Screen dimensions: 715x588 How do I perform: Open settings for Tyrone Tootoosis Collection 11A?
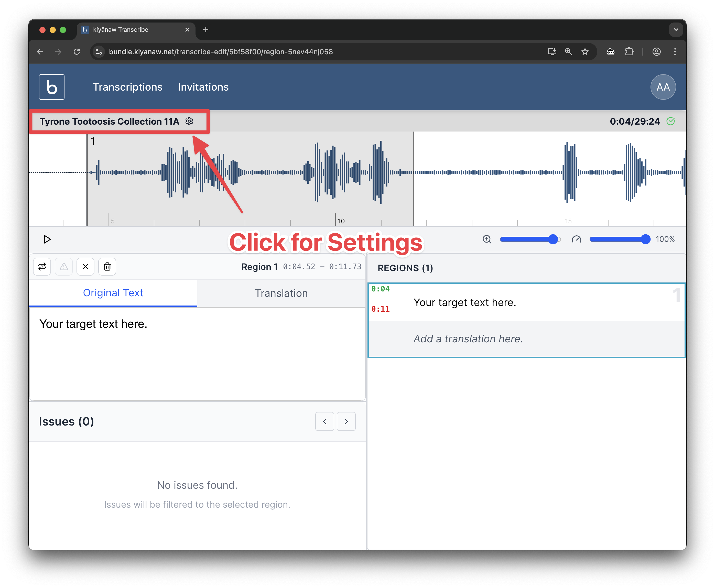point(190,121)
